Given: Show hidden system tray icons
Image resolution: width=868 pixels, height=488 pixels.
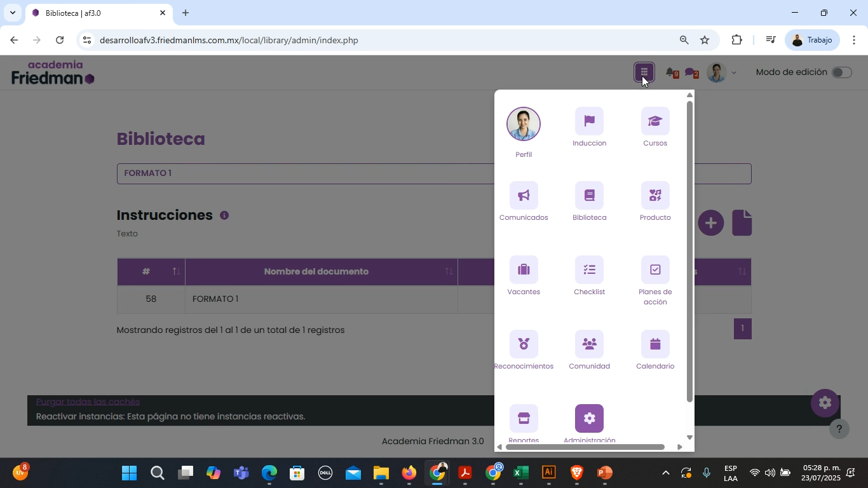Looking at the screenshot, I should tap(665, 473).
